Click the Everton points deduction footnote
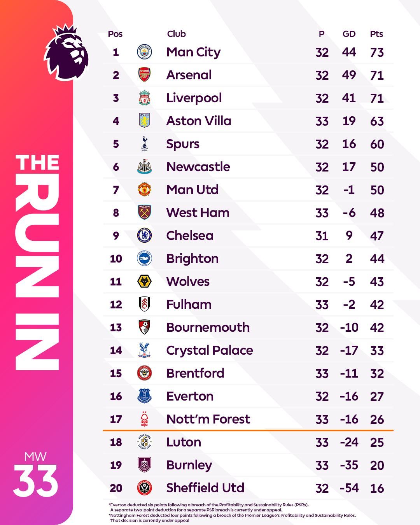 pos(209,507)
